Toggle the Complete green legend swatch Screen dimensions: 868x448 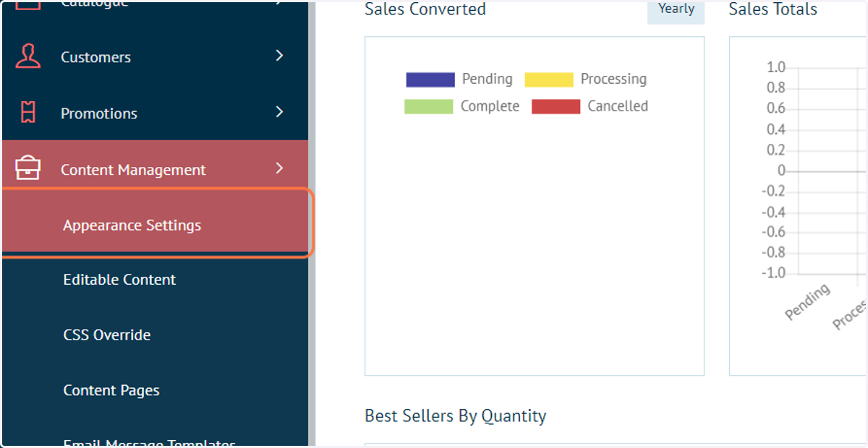click(x=429, y=107)
